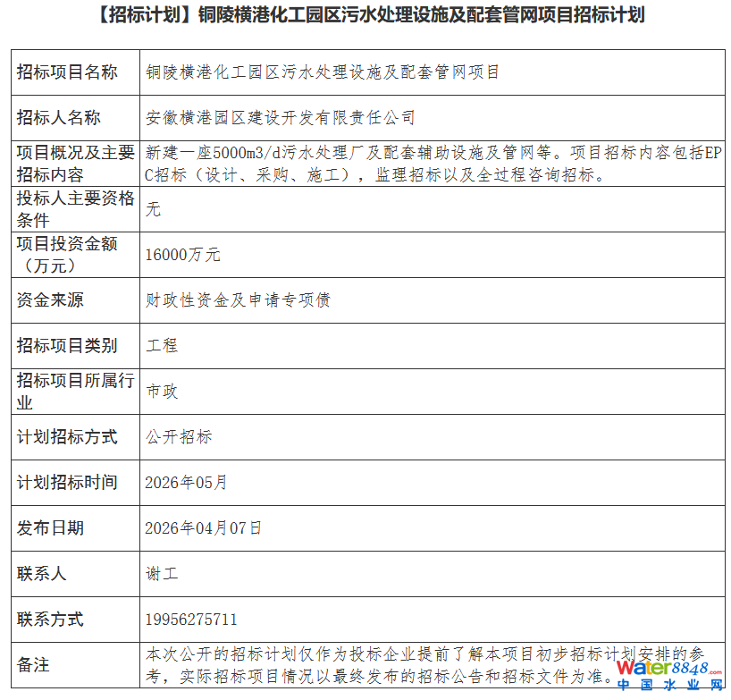Viewport: 731px width, 700px height.
Task: Click the 投标人主要资格条件 label
Action: click(x=76, y=209)
